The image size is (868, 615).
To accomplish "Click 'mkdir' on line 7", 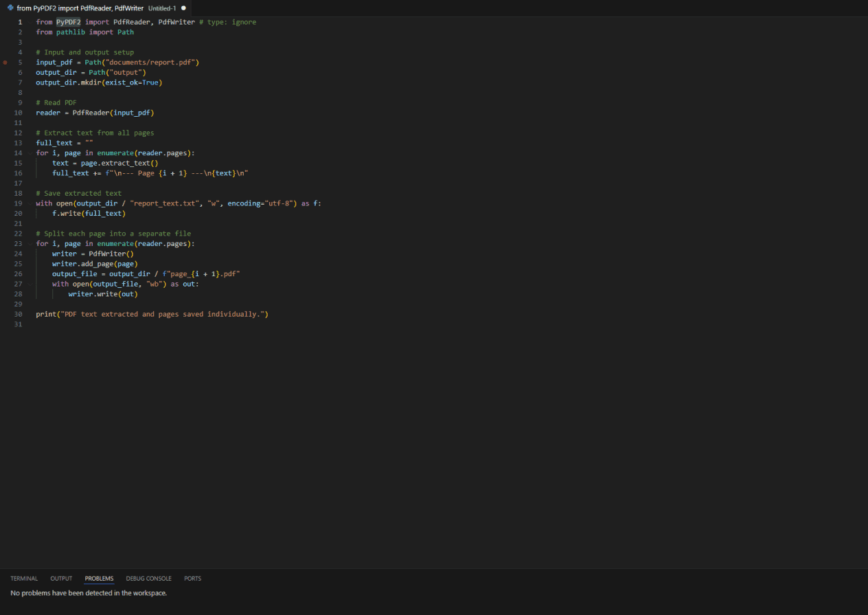I will pyautogui.click(x=91, y=82).
